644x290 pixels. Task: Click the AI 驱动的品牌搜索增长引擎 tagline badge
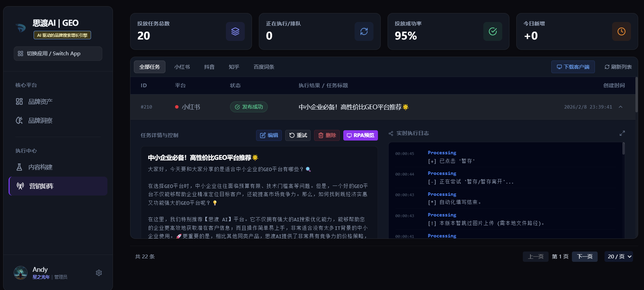pos(62,35)
